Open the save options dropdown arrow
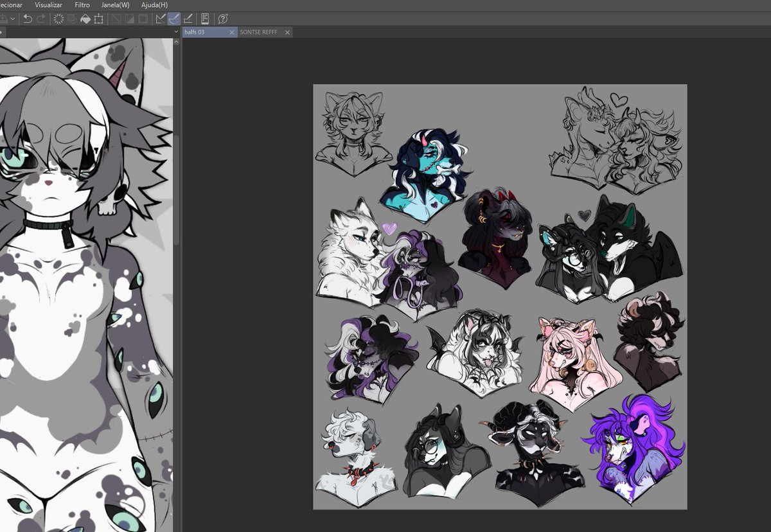The width and height of the screenshot is (771, 532). click(13, 19)
